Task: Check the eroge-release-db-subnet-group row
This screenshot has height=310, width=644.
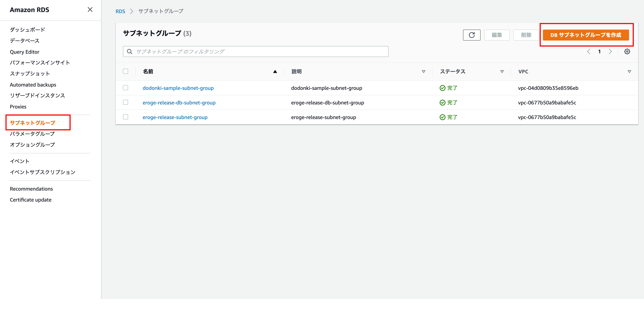Action: (126, 102)
